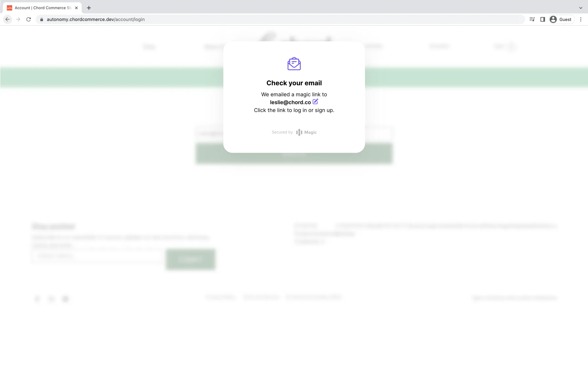Click the 'Check your email' heading
Image resolution: width=588 pixels, height=367 pixels.
click(294, 83)
